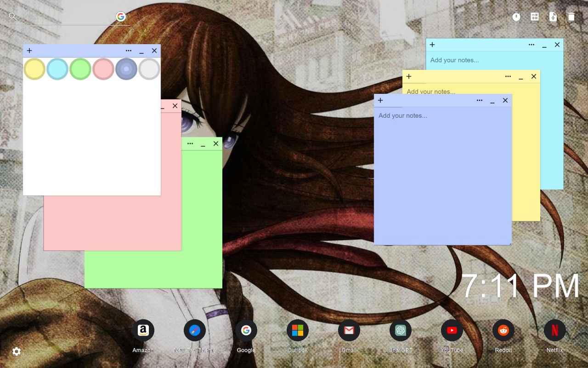Click the magnifier search icon
This screenshot has height=368, width=588.
point(13,17)
